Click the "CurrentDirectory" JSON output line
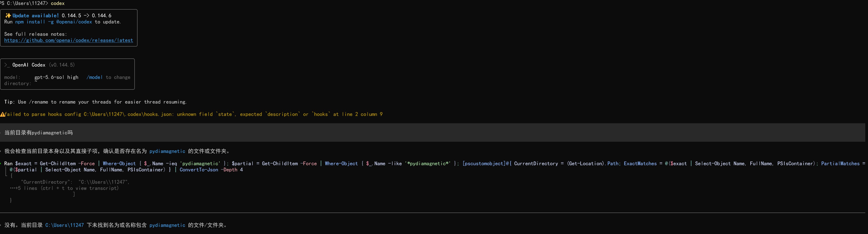This screenshot has width=868, height=234. click(75, 182)
